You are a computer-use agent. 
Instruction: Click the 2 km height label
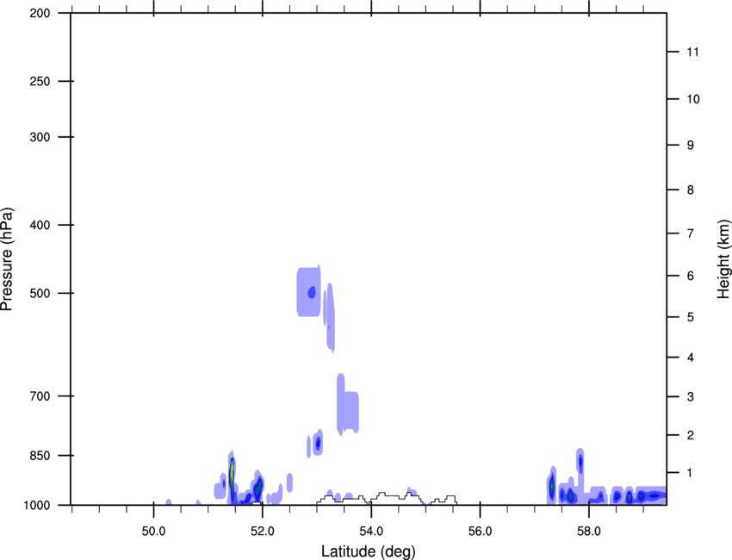[690, 435]
